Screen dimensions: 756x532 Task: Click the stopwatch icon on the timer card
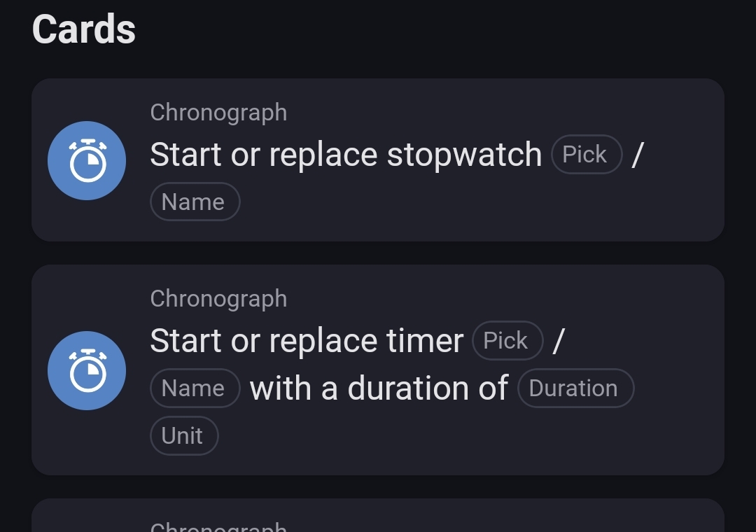[x=87, y=370]
